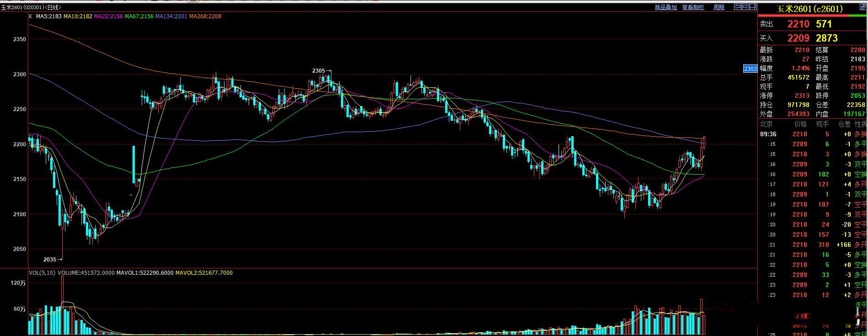This screenshot has width=868, height=336.
Task: Click the MA5:2183 indicator label
Action: click(x=49, y=16)
